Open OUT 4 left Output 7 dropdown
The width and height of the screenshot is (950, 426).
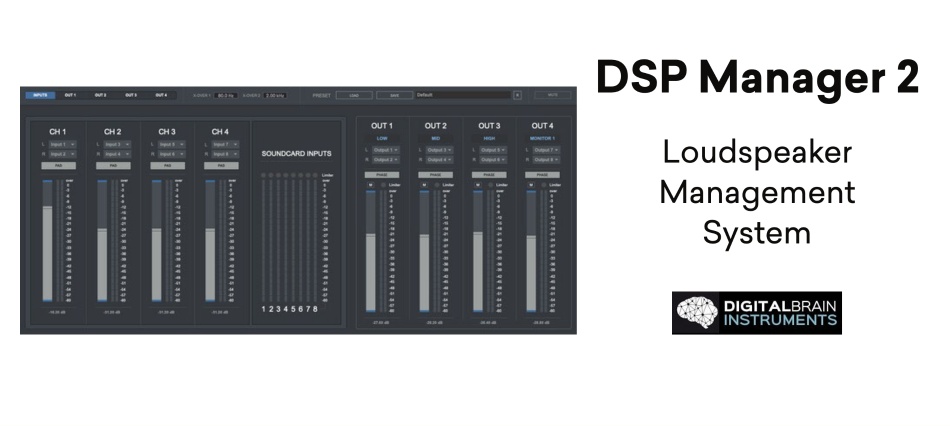click(546, 150)
